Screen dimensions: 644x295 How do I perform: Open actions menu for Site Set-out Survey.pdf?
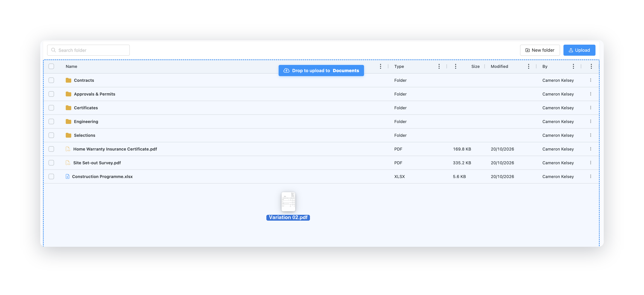pyautogui.click(x=590, y=163)
